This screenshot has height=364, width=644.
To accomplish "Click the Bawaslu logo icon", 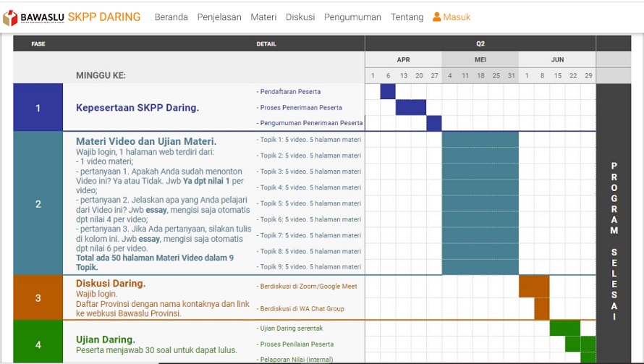I will coord(10,17).
